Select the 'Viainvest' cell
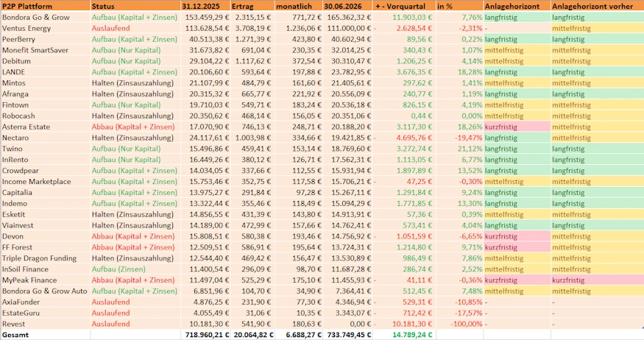Viewport: 644px width, 340px height. [45, 225]
